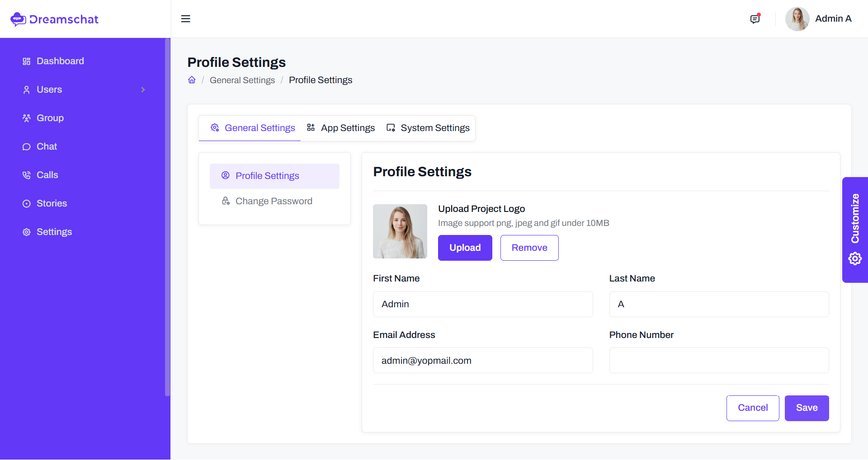Viewport: 868px width, 460px height.
Task: Expand the Users submenu chevron
Action: 143,90
